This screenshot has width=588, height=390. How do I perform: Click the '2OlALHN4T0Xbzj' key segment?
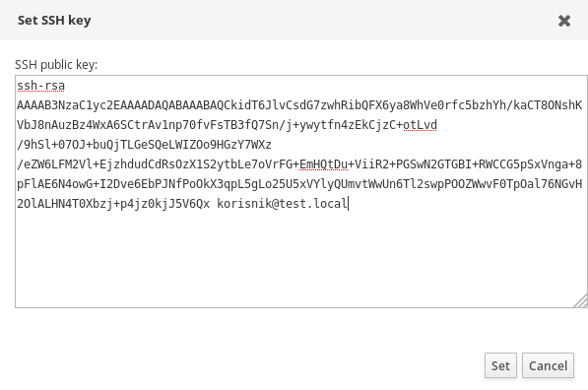pos(65,204)
